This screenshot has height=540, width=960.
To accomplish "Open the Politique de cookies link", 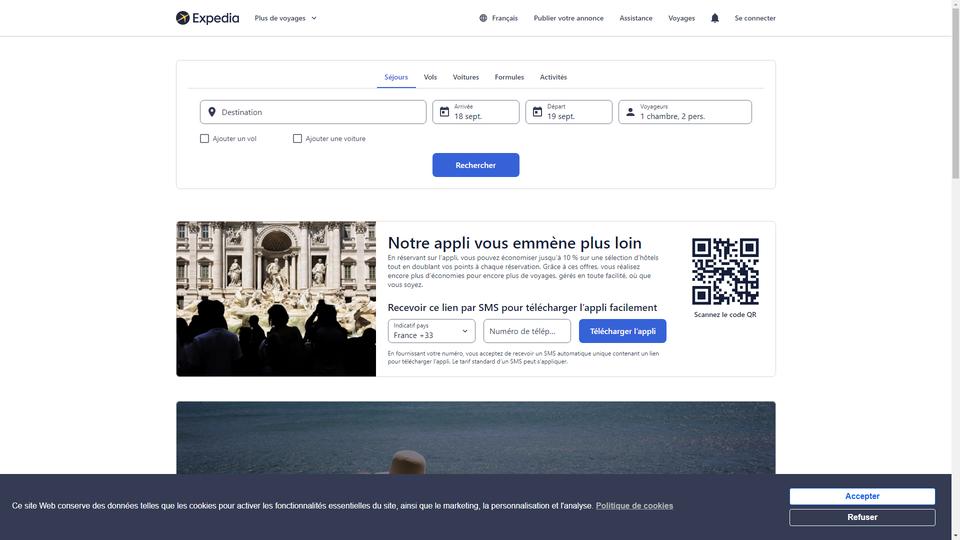I will pyautogui.click(x=634, y=506).
